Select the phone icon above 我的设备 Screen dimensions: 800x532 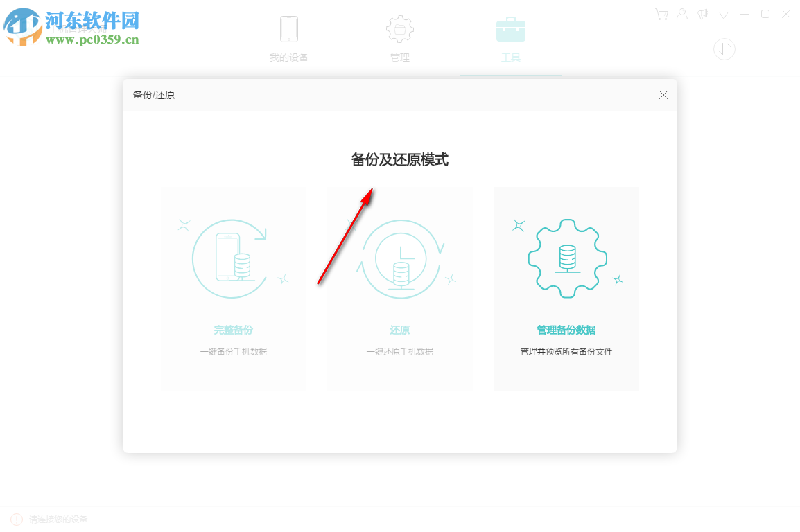pos(289,29)
